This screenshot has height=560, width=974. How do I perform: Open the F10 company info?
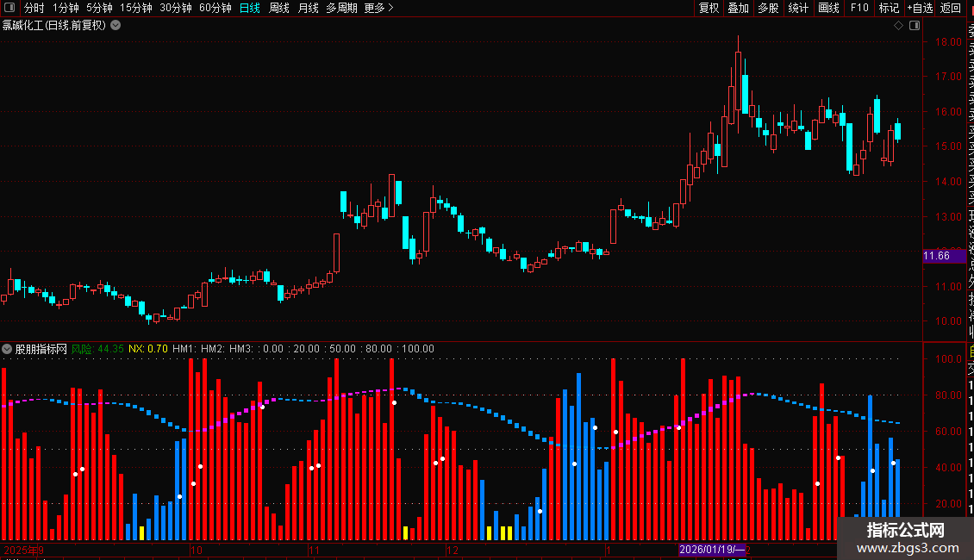[x=859, y=8]
